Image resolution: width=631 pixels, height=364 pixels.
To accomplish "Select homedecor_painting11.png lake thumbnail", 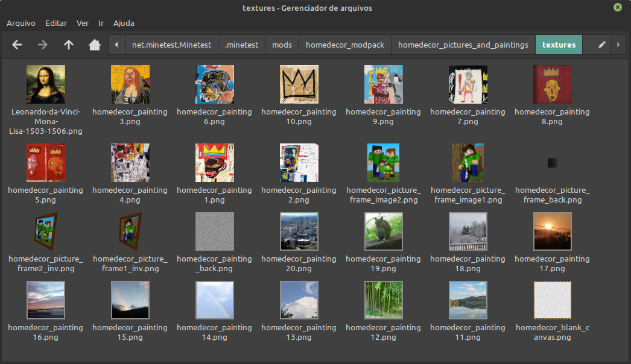I will [468, 300].
